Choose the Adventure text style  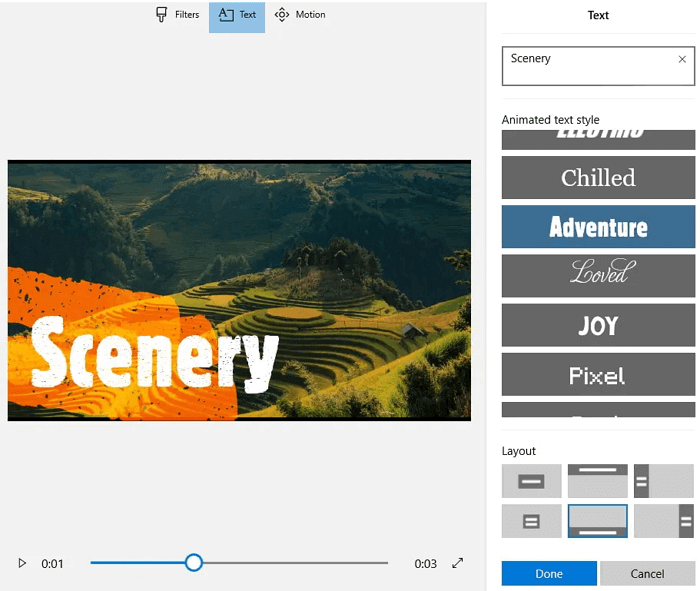tap(598, 227)
